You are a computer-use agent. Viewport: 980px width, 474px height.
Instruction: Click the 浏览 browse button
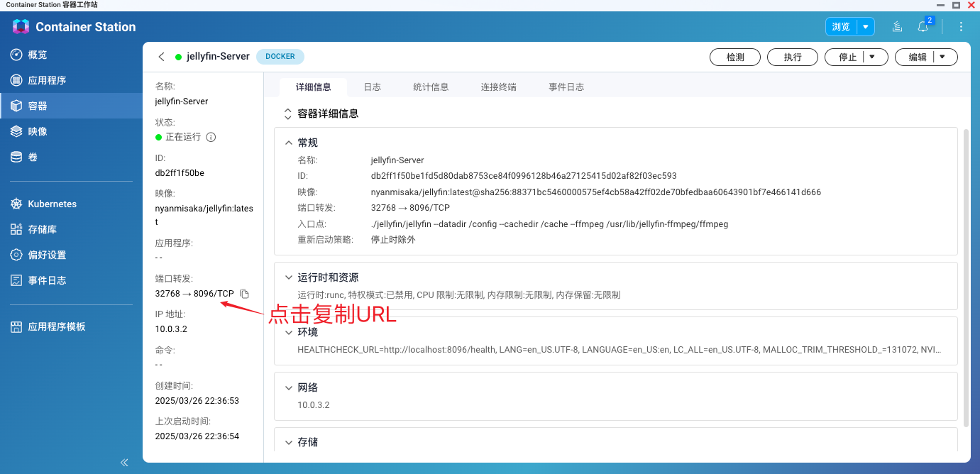point(841,27)
